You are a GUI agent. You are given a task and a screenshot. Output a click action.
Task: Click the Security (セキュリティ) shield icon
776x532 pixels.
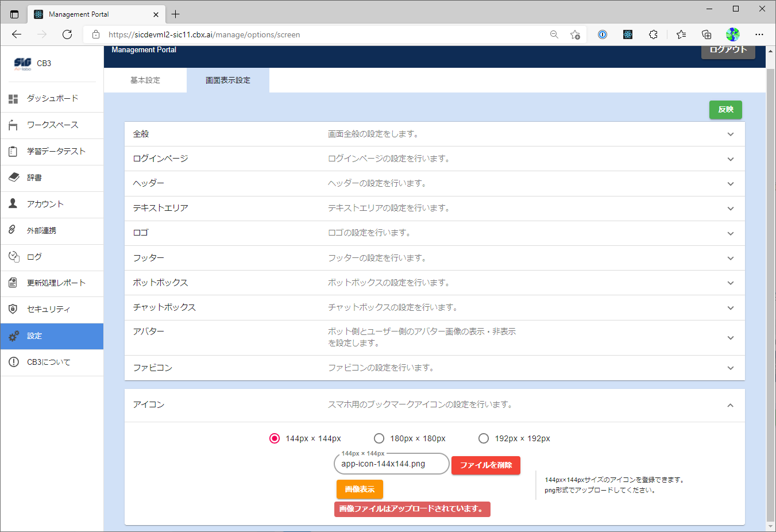(x=13, y=309)
